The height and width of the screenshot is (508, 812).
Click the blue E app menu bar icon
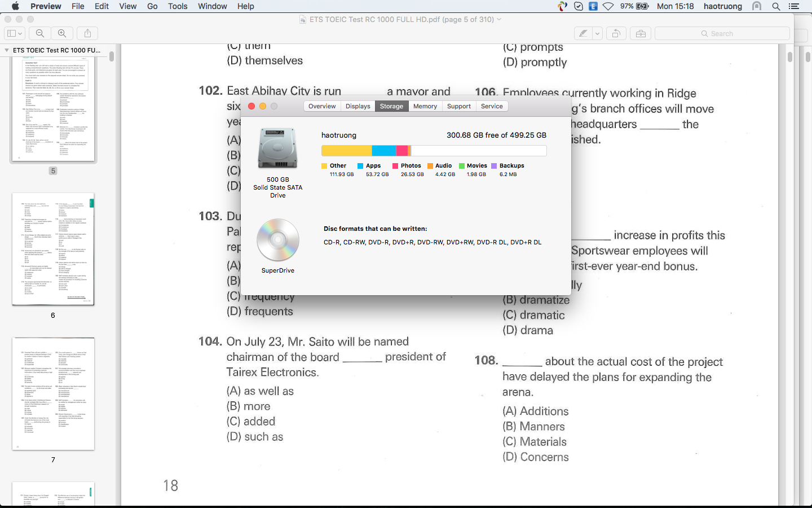click(x=593, y=6)
